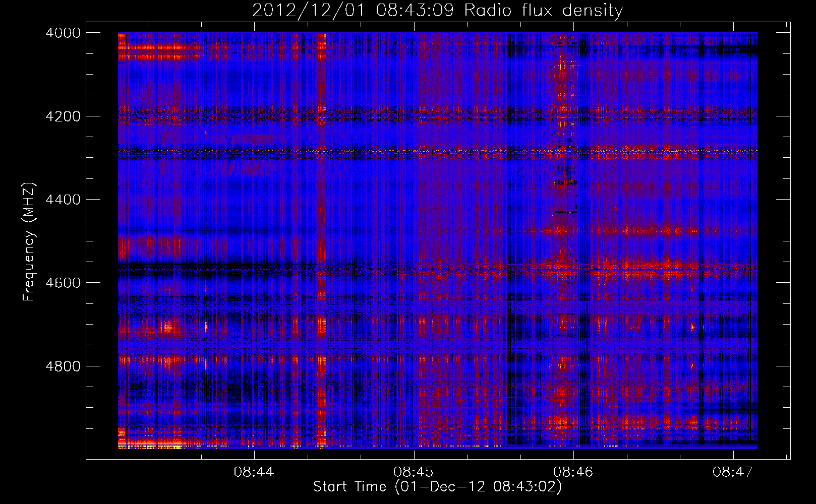Click the plot title '2012/12/01 08:43:09 Radio flux density'
816x504 pixels.
437,10
